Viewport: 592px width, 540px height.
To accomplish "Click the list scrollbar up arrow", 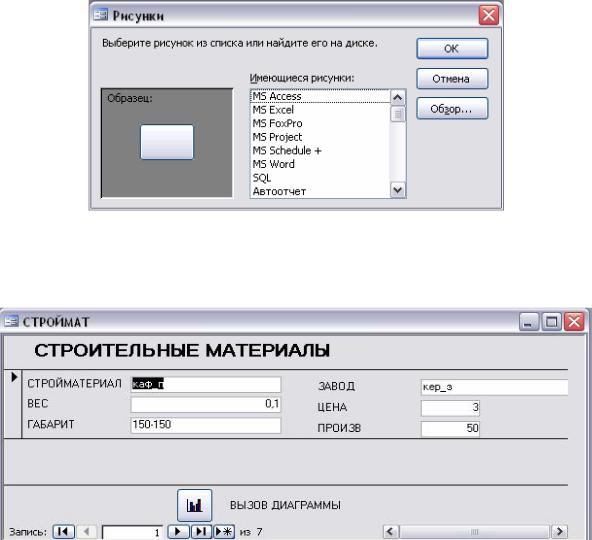I will click(398, 98).
